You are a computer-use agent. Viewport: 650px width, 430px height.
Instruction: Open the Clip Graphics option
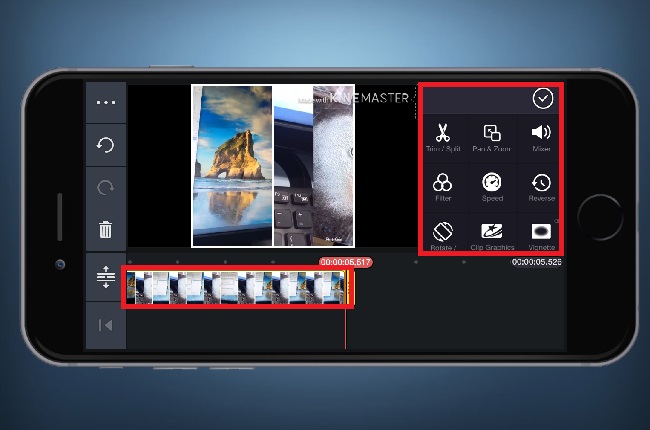[492, 235]
